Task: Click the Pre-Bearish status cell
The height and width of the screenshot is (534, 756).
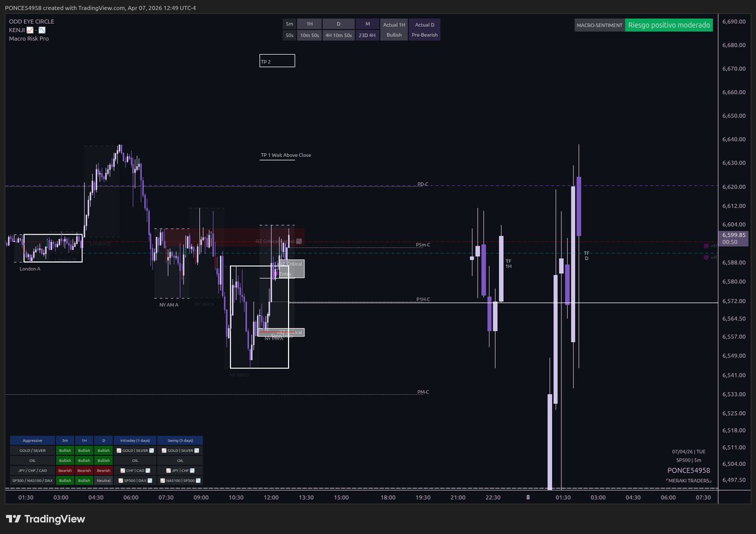Action: 424,35
